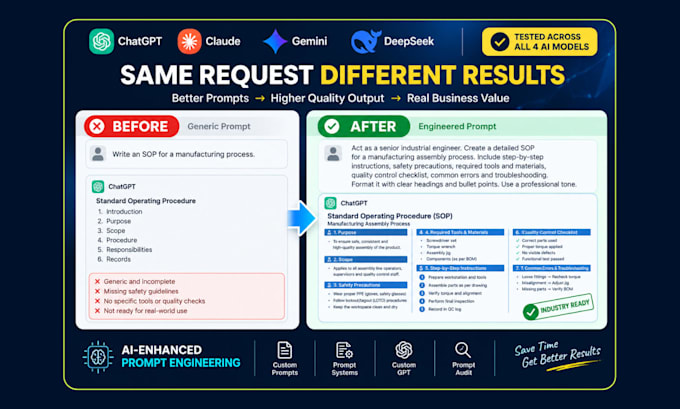Click the Prompt Systems gear-document icon

pyautogui.click(x=344, y=350)
